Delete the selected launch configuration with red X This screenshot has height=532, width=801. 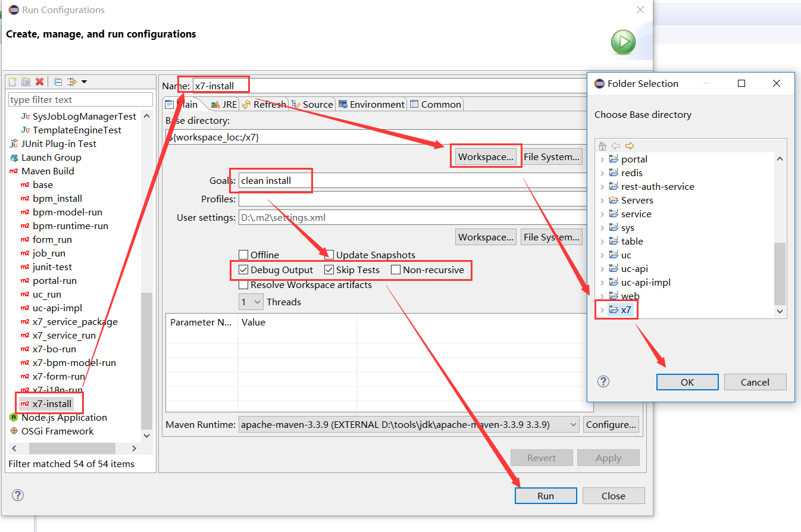39,82
